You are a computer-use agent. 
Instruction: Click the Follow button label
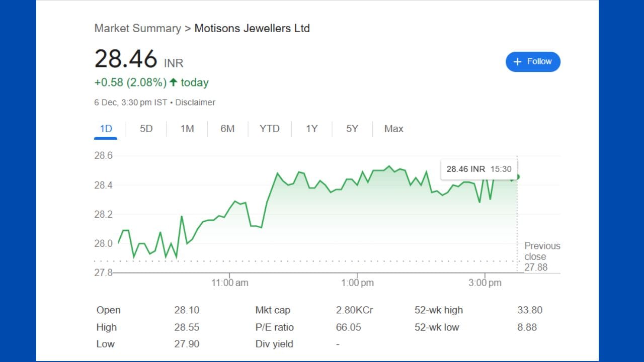[x=539, y=61]
